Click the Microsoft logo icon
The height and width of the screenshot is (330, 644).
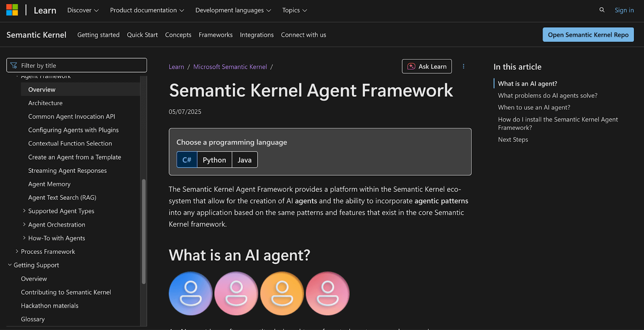12,10
